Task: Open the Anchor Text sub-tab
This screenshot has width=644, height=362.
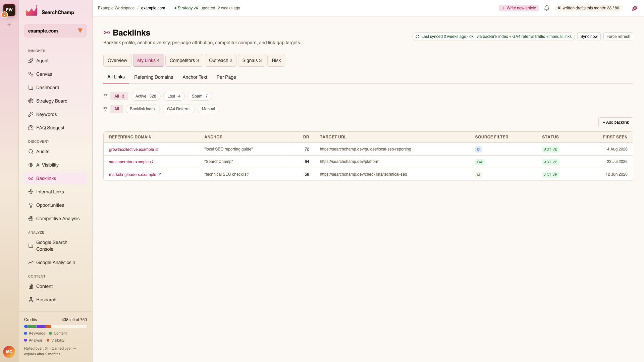Action: coord(195,77)
